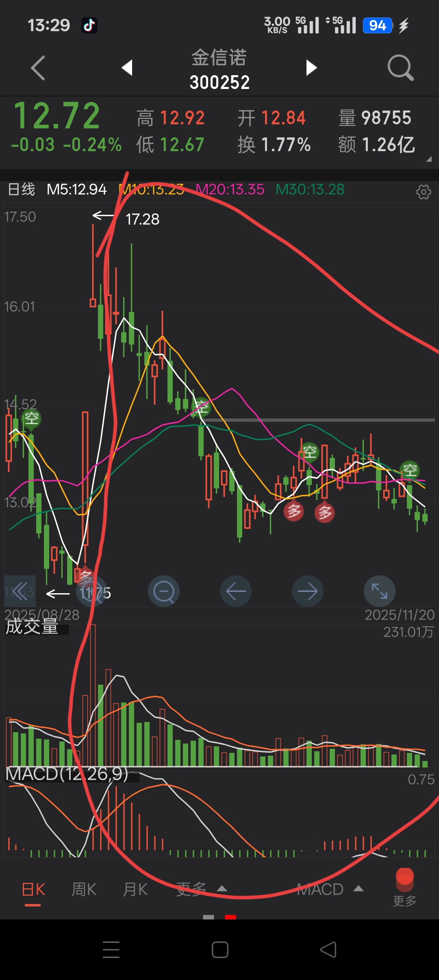Tap the 成交量 volume panel label

pyautogui.click(x=32, y=626)
